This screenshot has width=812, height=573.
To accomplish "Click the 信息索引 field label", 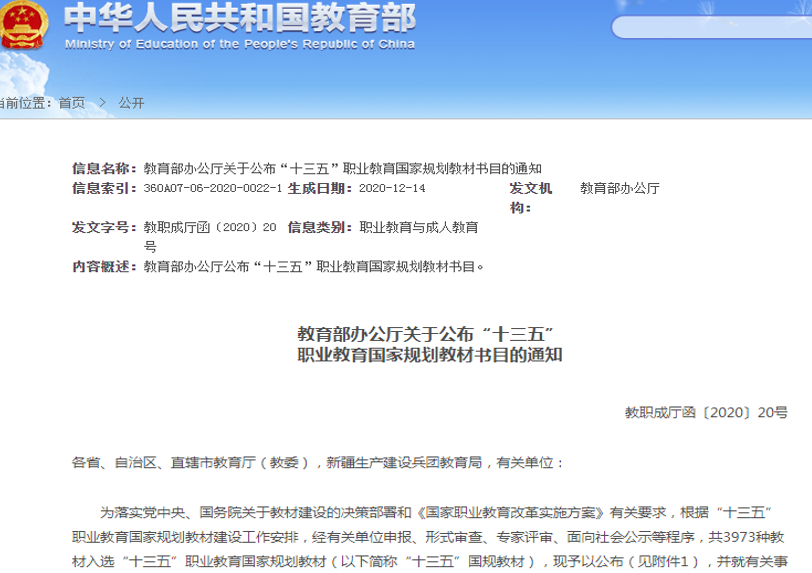I will pyautogui.click(x=106, y=188).
